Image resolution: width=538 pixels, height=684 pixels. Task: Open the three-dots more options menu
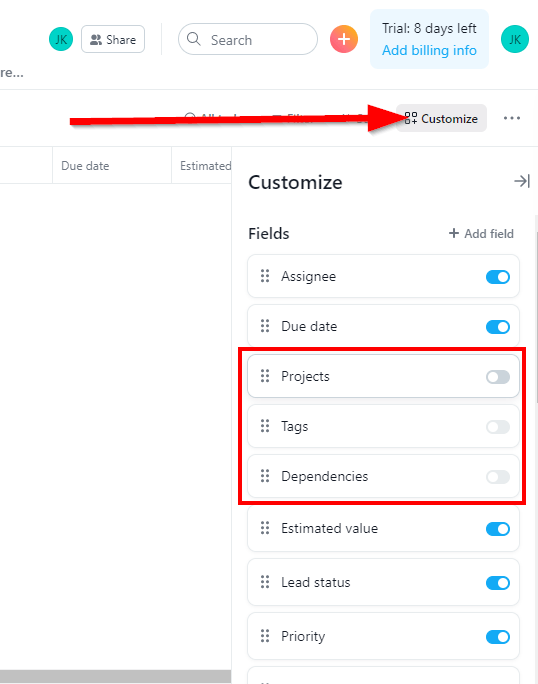(x=512, y=118)
